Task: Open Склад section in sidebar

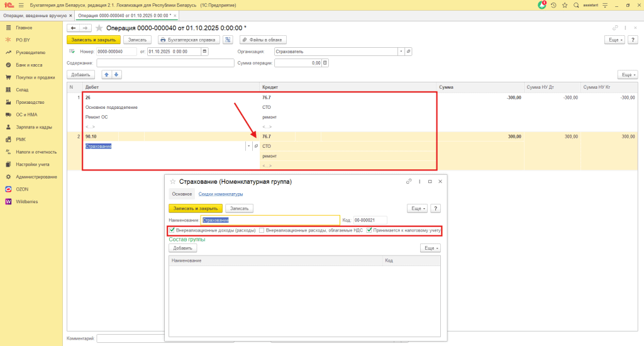Action: coord(22,89)
